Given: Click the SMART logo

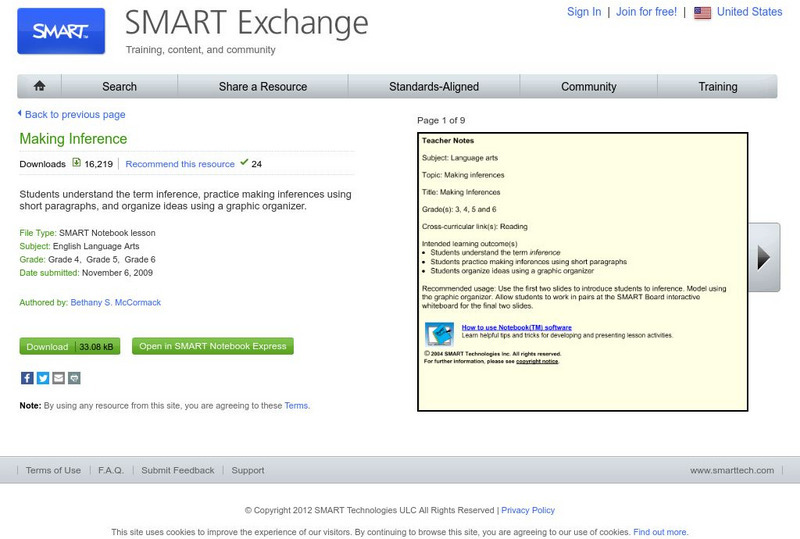Looking at the screenshot, I should click(x=61, y=31).
